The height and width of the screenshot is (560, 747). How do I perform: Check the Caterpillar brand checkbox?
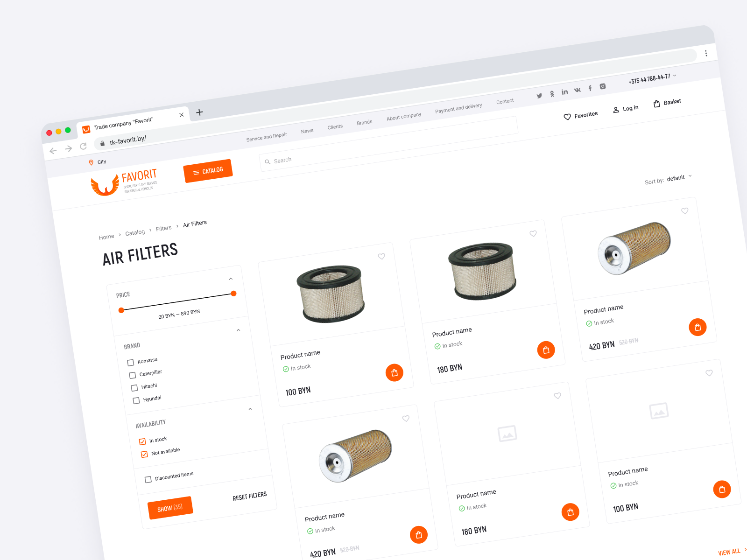(x=133, y=375)
